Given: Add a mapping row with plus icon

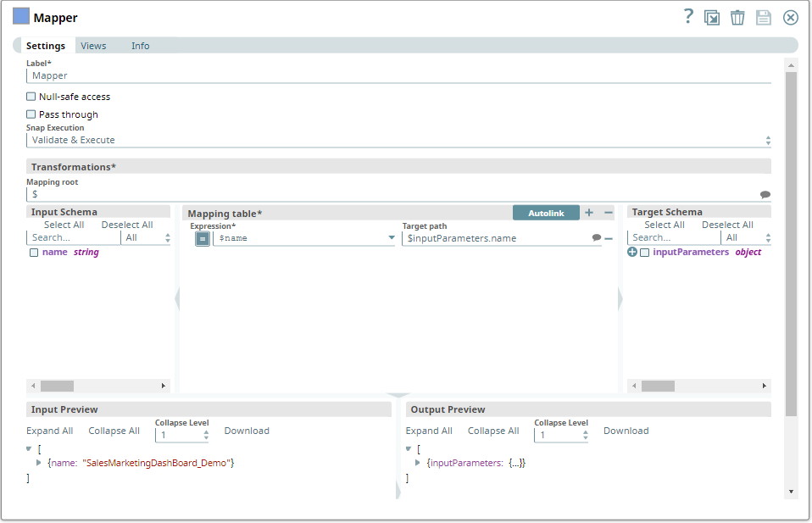Looking at the screenshot, I should click(589, 212).
